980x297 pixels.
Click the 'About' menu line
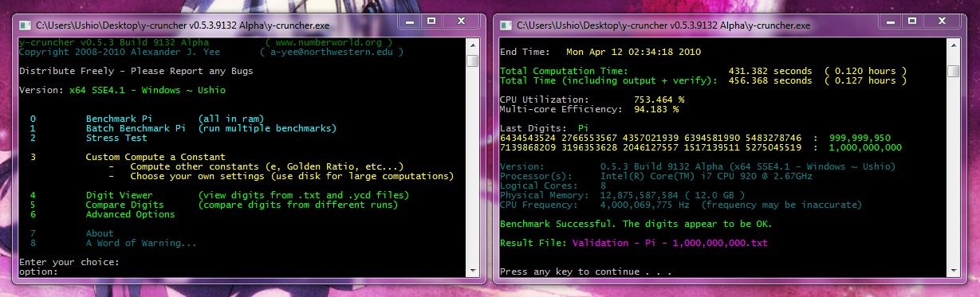point(71,233)
